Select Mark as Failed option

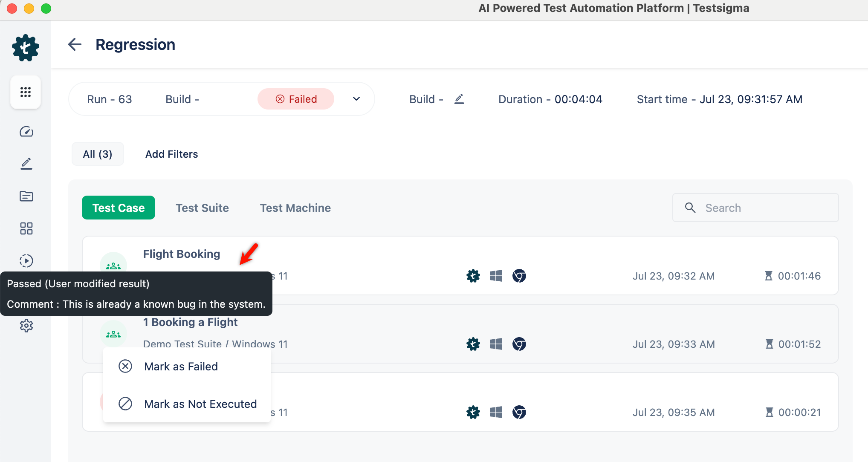(x=181, y=367)
